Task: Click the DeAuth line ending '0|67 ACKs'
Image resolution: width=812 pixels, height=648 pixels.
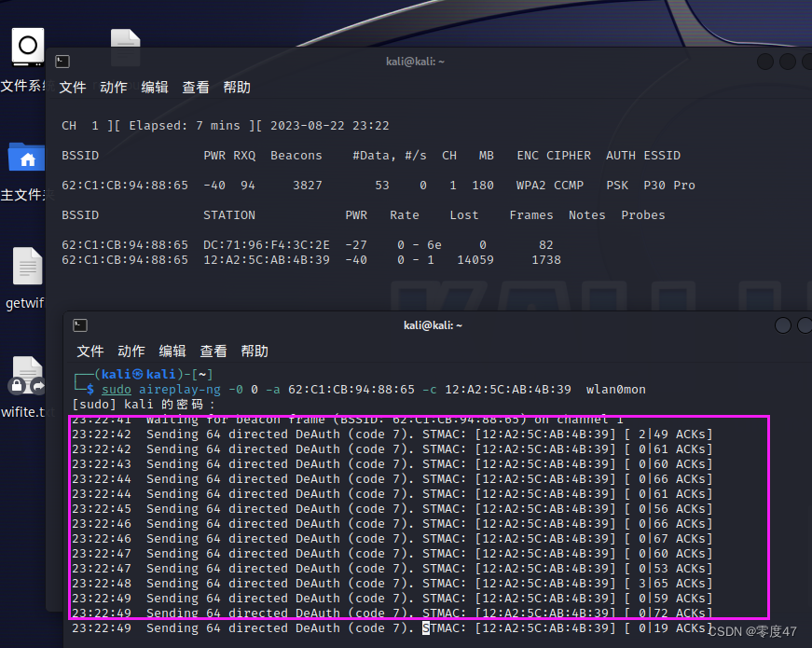Action: pyautogui.click(x=392, y=539)
